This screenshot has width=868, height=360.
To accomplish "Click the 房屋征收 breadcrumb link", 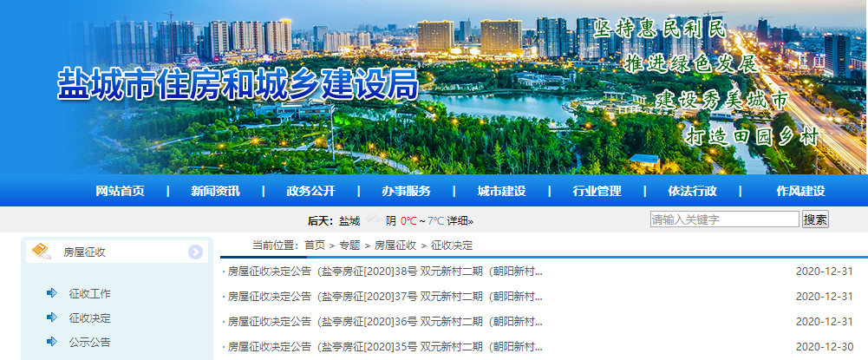I will [x=395, y=245].
